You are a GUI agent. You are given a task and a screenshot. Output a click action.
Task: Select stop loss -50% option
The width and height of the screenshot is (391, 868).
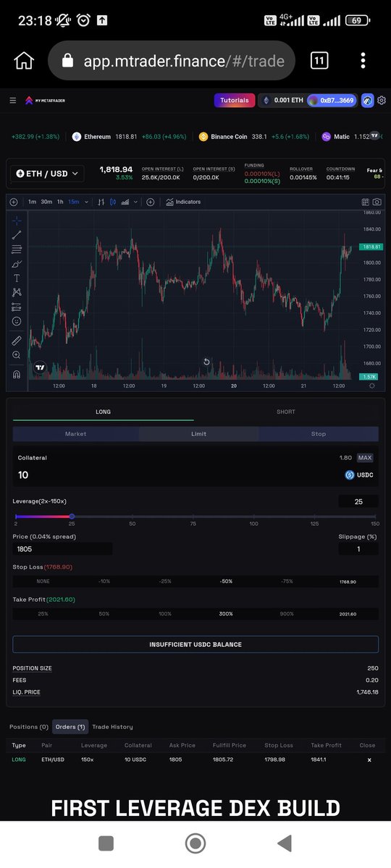(226, 582)
